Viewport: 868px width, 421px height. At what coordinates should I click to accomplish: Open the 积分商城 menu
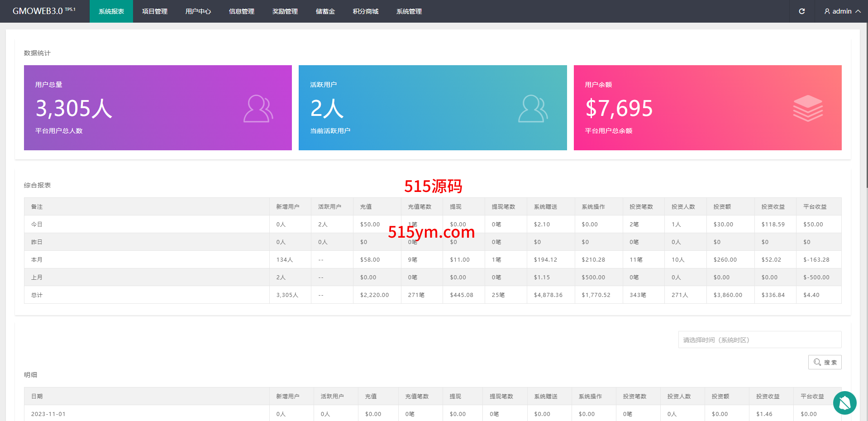(366, 11)
